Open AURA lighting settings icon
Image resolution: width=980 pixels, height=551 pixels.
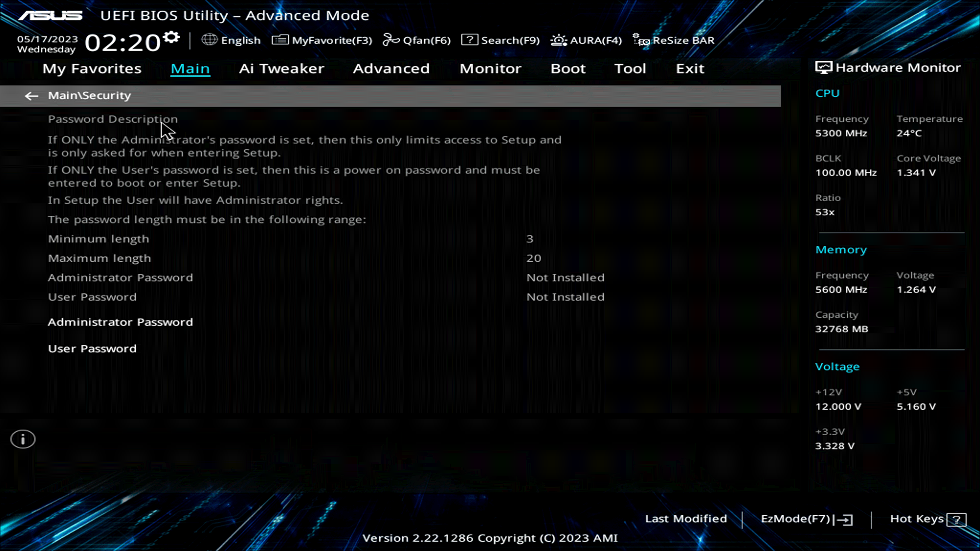[558, 40]
